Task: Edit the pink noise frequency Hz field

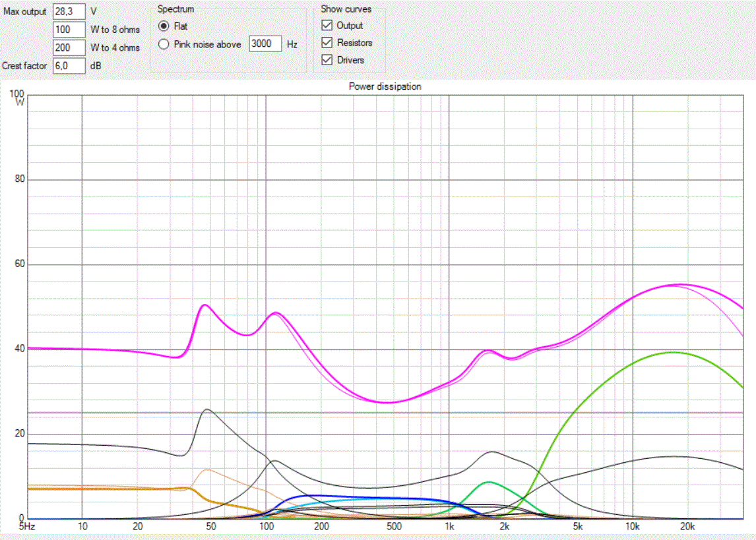Action: coord(265,44)
